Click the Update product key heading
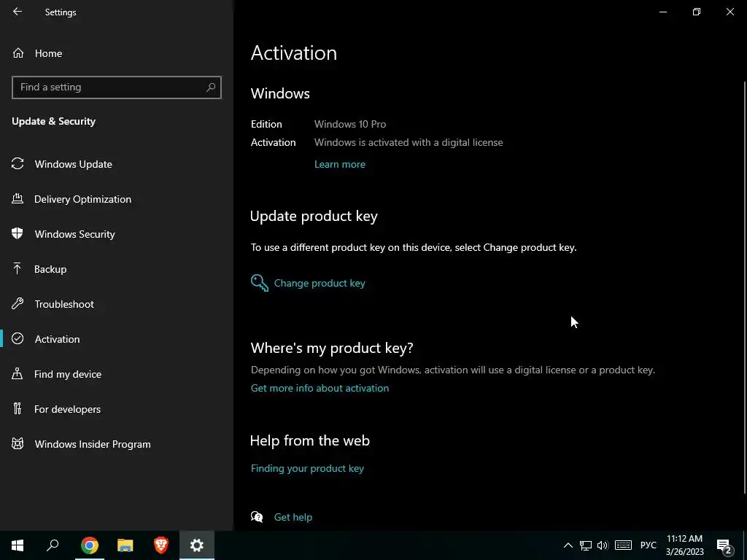Screen dimensions: 747x560 (x=314, y=216)
